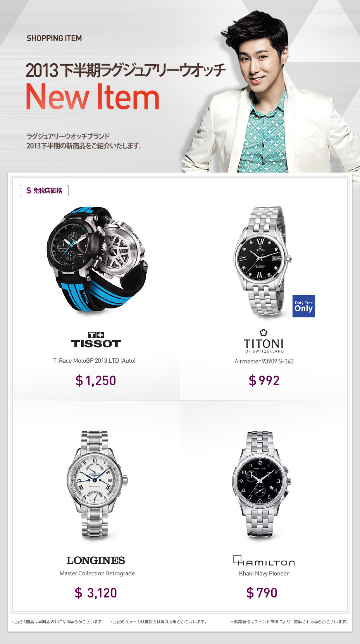Click the Hamilton brand logo

tap(264, 561)
